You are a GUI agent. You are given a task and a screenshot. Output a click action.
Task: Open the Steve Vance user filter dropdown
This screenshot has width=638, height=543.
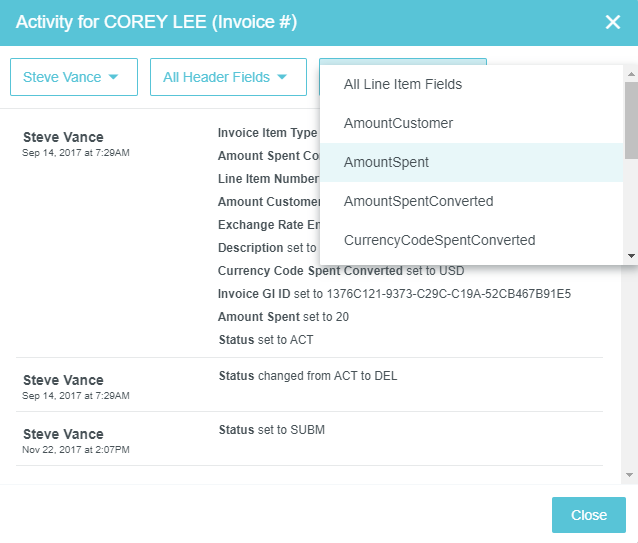point(73,77)
